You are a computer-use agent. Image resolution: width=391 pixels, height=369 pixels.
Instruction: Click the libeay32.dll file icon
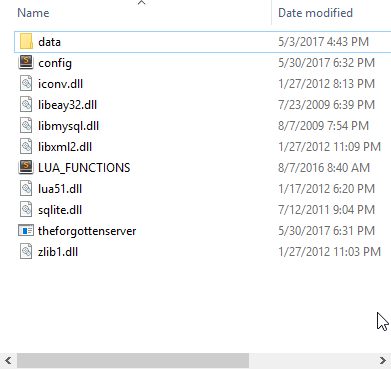tap(26, 105)
